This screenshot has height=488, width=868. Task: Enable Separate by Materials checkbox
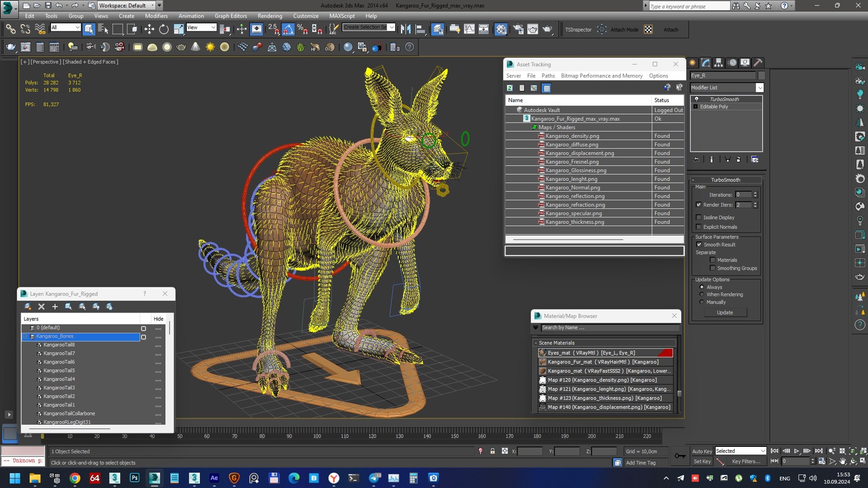point(712,260)
